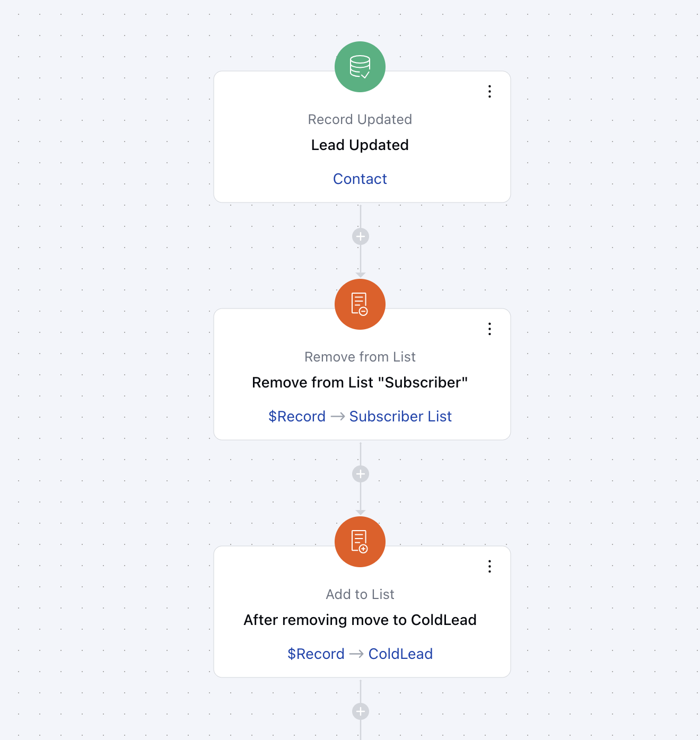The height and width of the screenshot is (740, 700).
Task: Add step after Lead Updated trigger
Action: pyautogui.click(x=361, y=236)
